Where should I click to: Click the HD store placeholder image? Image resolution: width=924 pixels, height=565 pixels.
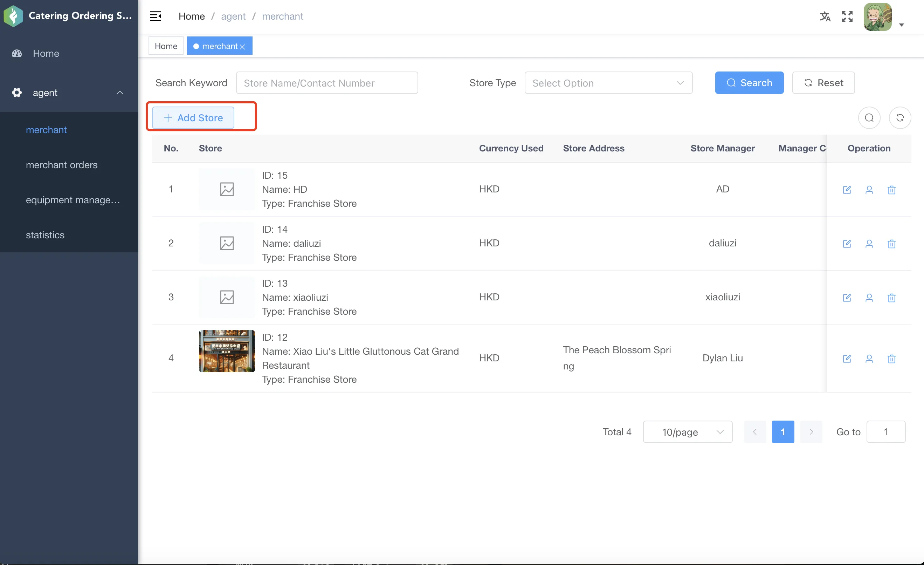tap(227, 189)
